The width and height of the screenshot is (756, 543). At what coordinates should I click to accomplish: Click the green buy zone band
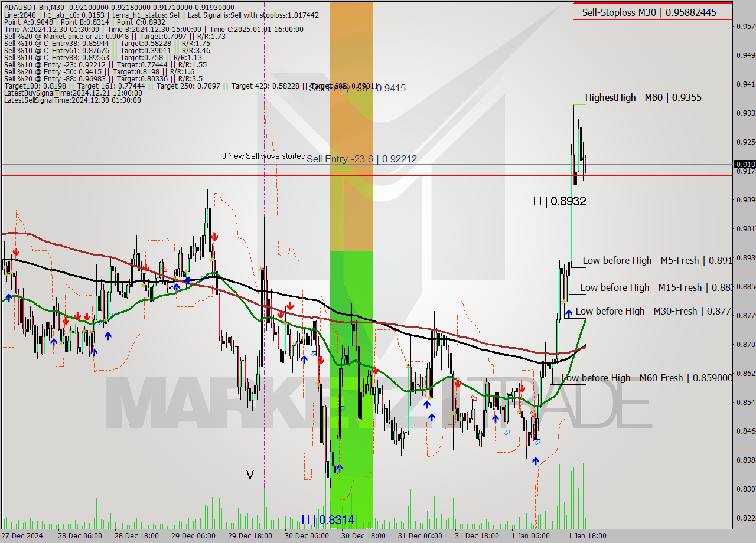pyautogui.click(x=351, y=390)
